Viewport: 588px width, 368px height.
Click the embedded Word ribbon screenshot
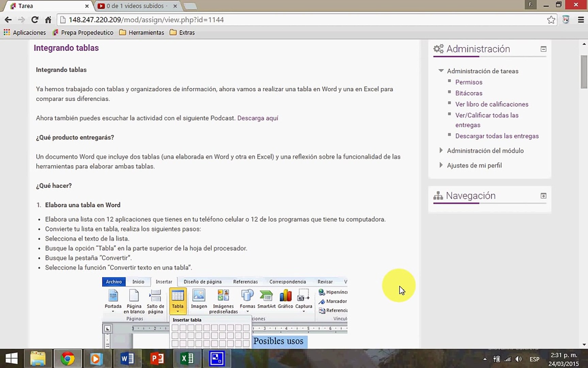pos(225,312)
